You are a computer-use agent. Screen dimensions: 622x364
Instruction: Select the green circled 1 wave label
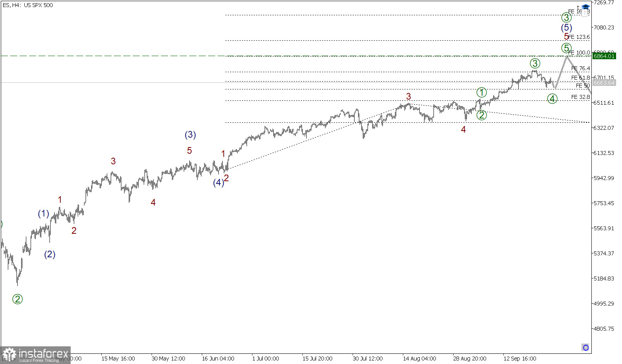(x=482, y=93)
